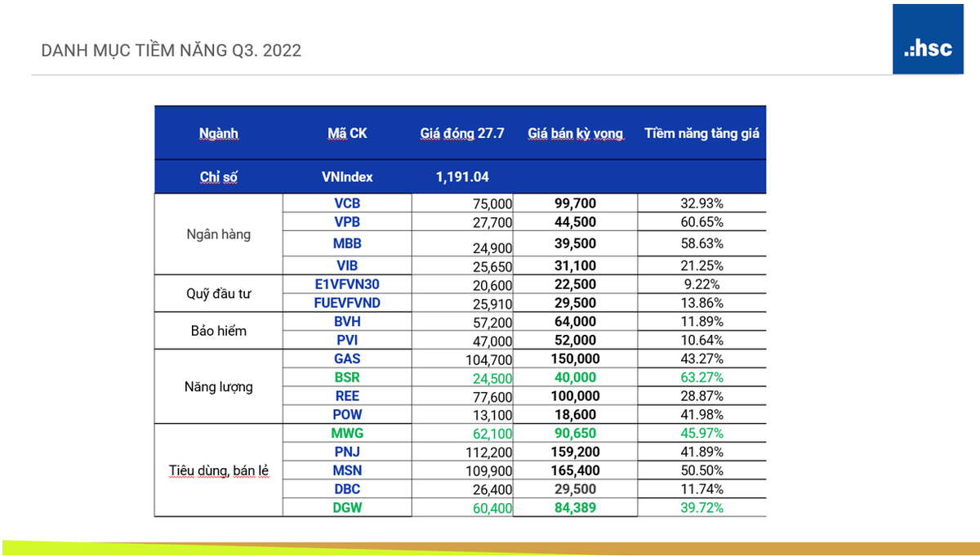Select the MWG stock code

click(347, 433)
